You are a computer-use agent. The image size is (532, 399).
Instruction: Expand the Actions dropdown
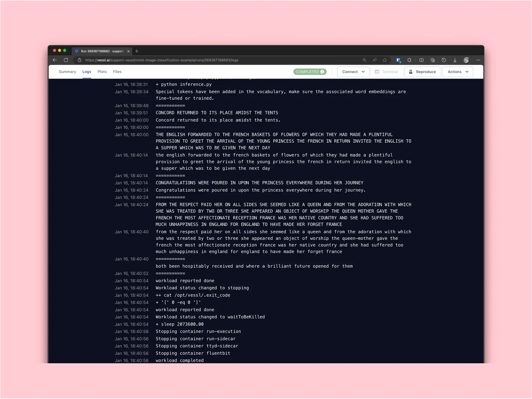(457, 72)
